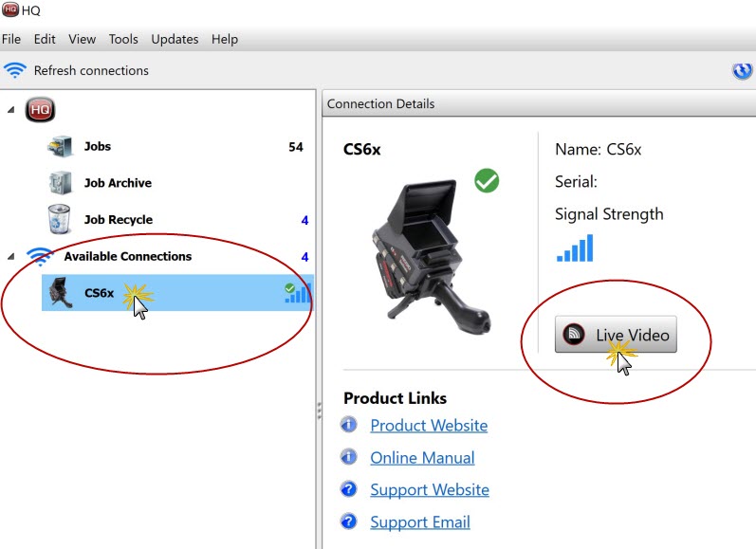Screen dimensions: 756x549
Task: Click the Connection Details panel header
Action: [539, 103]
